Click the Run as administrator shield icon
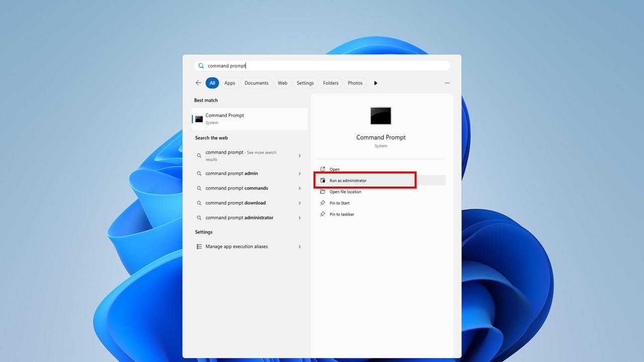644x362 pixels. coord(323,180)
